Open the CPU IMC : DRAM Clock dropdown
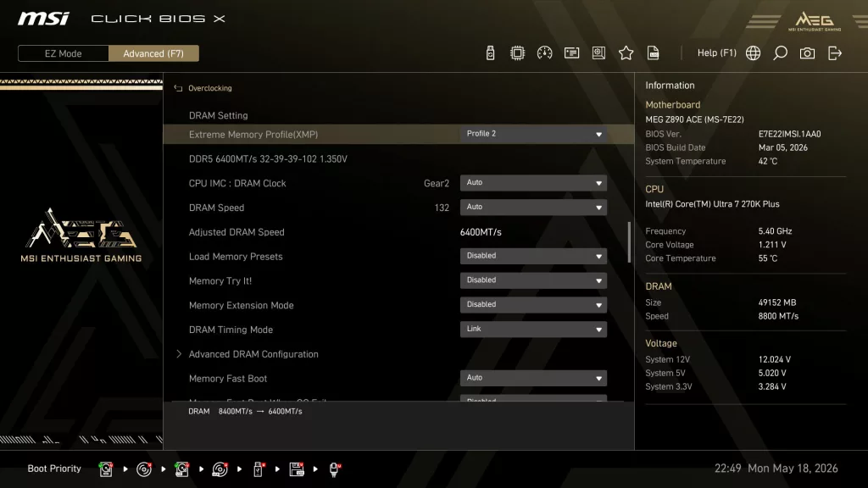The image size is (868, 488). (533, 183)
